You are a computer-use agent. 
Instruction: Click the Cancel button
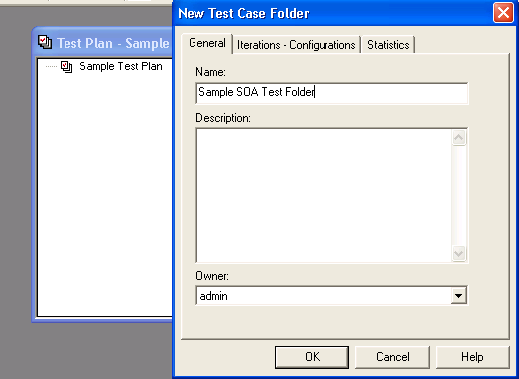[x=392, y=357]
